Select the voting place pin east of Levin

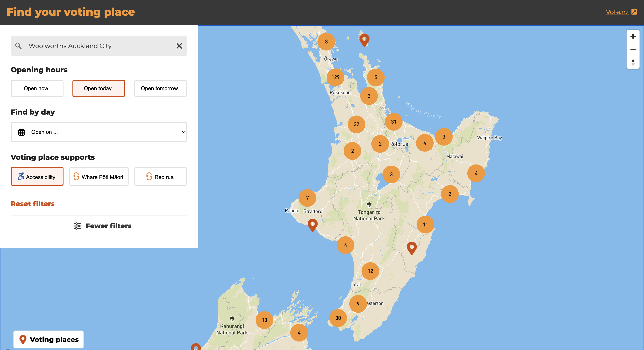coord(412,248)
